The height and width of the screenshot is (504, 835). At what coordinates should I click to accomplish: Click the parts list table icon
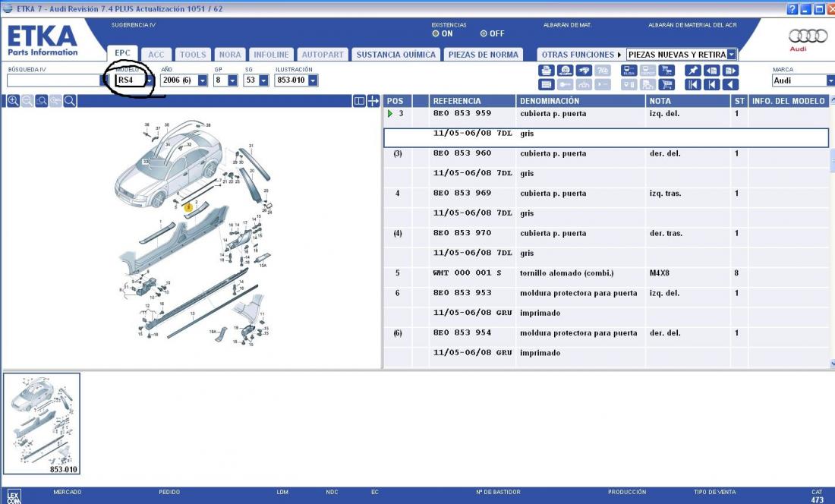point(546,84)
